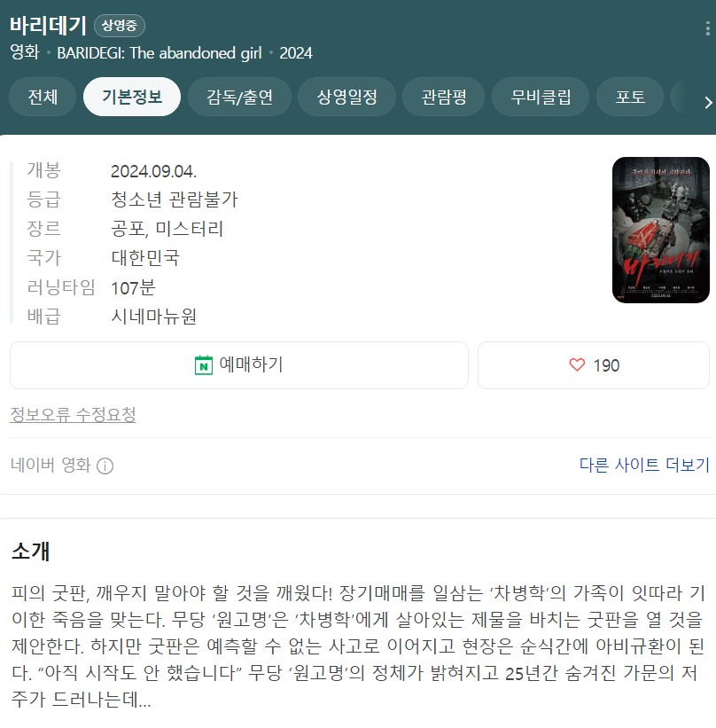Click the right chevron to show more tabs
Image resolution: width=716 pixels, height=728 pixels.
708,102
